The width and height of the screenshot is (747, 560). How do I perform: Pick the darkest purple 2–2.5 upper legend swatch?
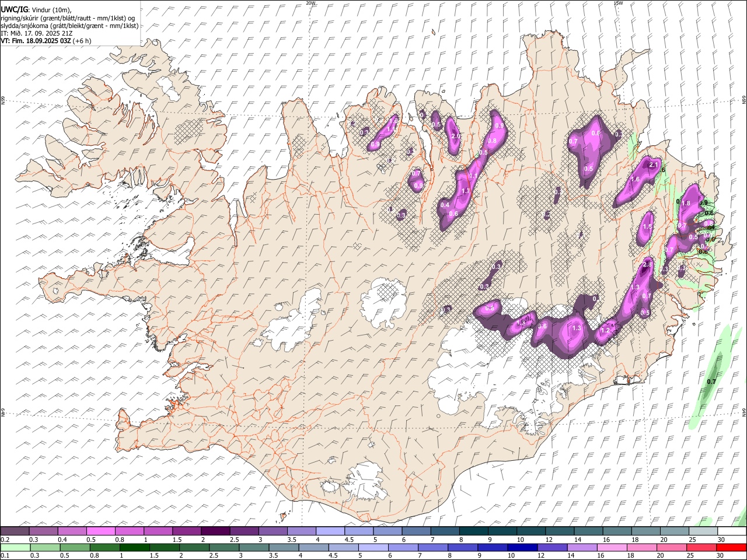[215, 531]
